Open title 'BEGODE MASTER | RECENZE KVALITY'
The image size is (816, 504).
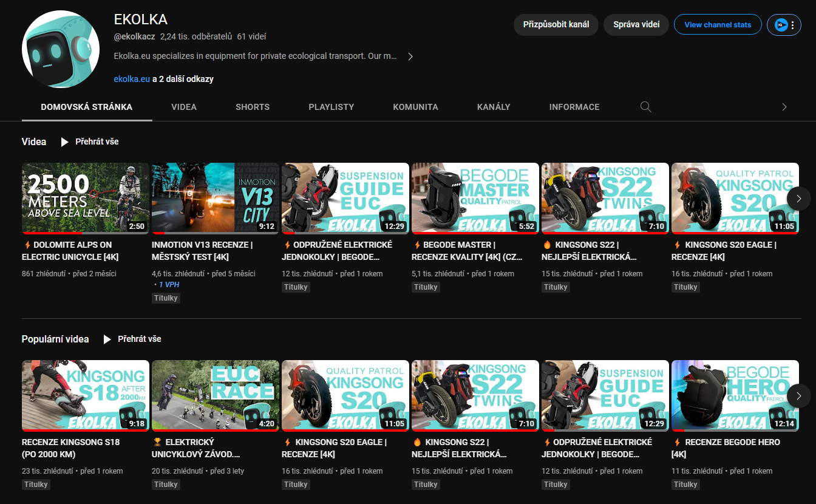[467, 251]
